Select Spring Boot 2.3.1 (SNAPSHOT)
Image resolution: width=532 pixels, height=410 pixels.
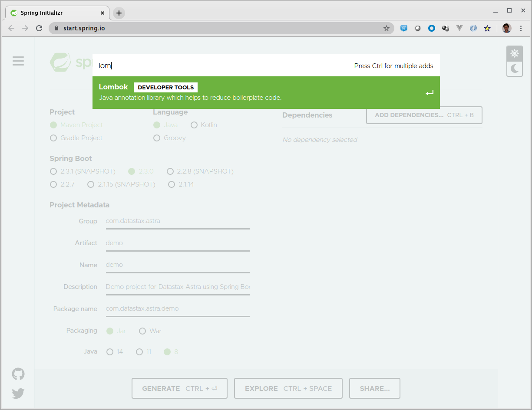[x=83, y=171]
